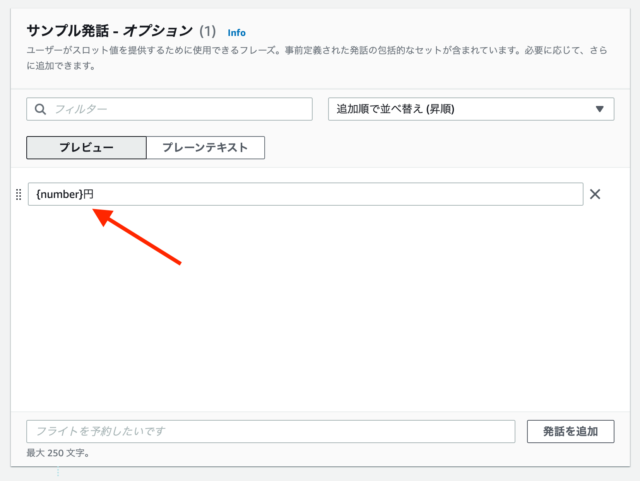Image resolution: width=640 pixels, height=481 pixels.
Task: Remove the {number}円 utterance with the X
Action: pyautogui.click(x=595, y=194)
